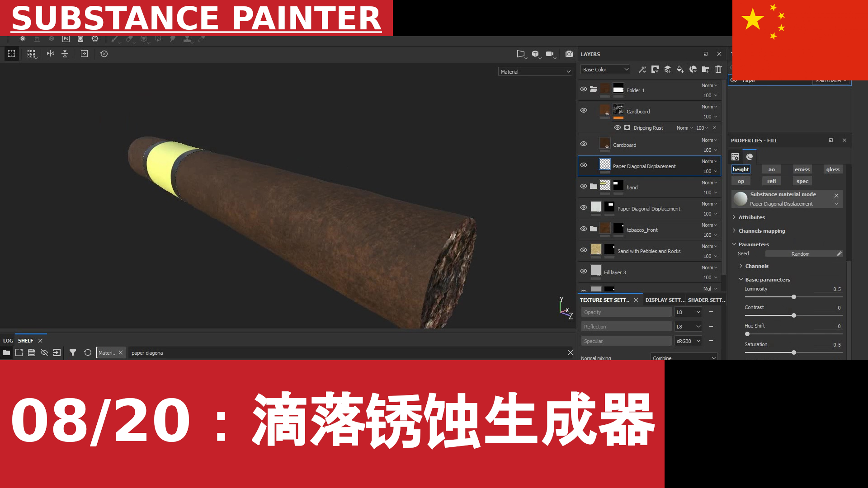Viewport: 868px width, 488px height.
Task: Toggle visibility of tobacco_front layer
Action: [584, 229]
